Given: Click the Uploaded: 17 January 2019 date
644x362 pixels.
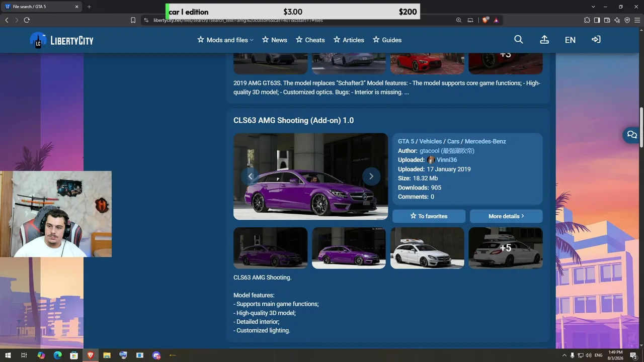Looking at the screenshot, I should click(434, 169).
